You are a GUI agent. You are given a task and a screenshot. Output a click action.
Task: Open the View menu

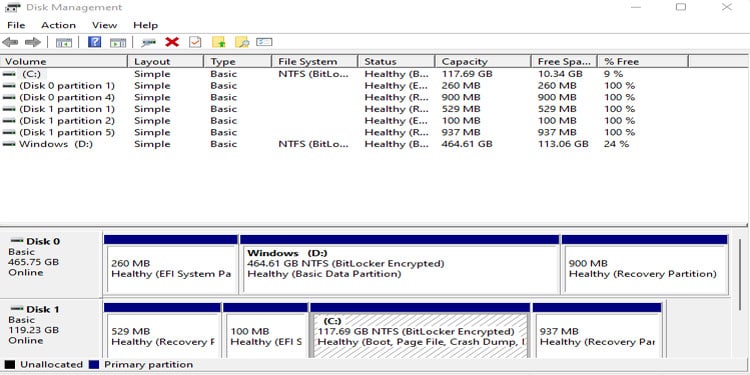click(104, 25)
